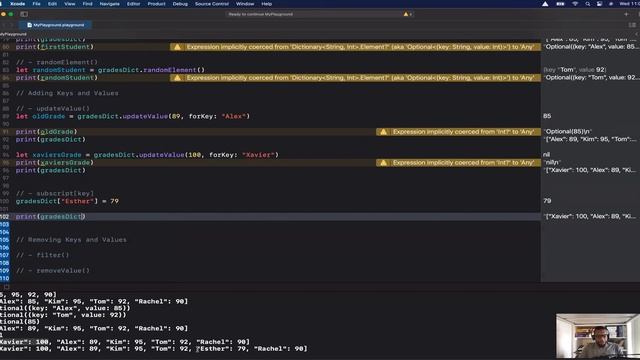Open the editor options icon at right of tab bar
The height and width of the screenshot is (360, 640).
632,25
